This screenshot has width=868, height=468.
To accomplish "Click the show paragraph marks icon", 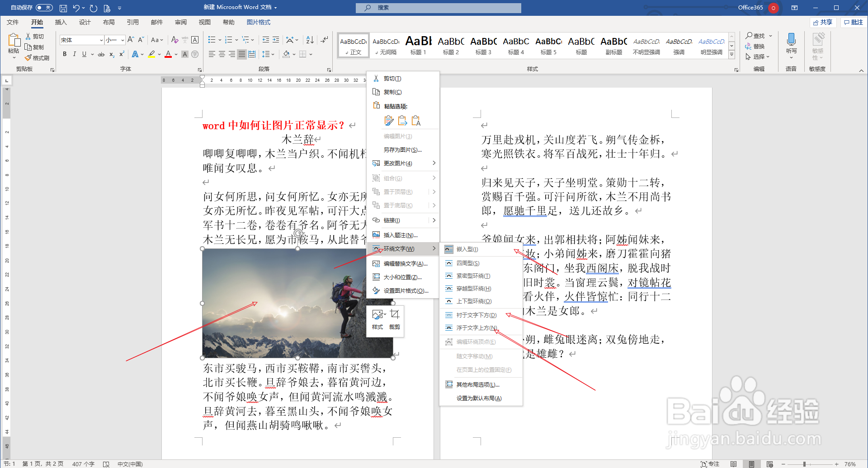I will coord(324,40).
